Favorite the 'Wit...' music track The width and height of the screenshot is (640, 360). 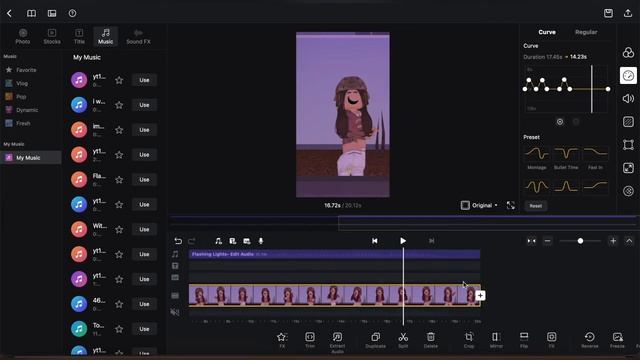(119, 229)
